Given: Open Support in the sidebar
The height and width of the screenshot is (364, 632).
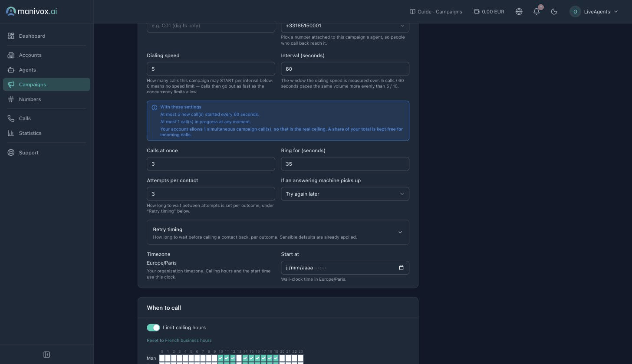Looking at the screenshot, I should coord(46,153).
